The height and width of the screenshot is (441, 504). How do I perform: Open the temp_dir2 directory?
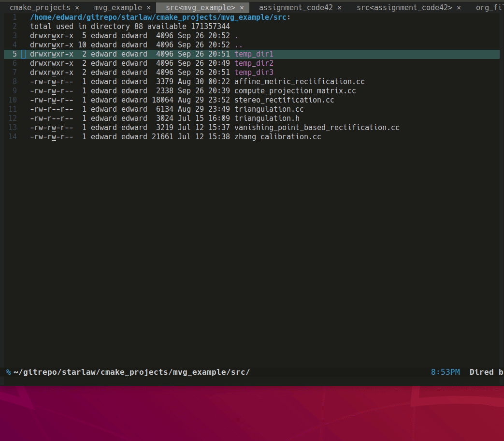(x=254, y=63)
